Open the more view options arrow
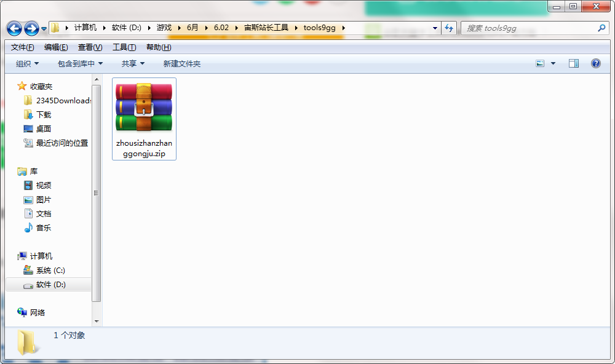This screenshot has height=364, width=615. (553, 63)
